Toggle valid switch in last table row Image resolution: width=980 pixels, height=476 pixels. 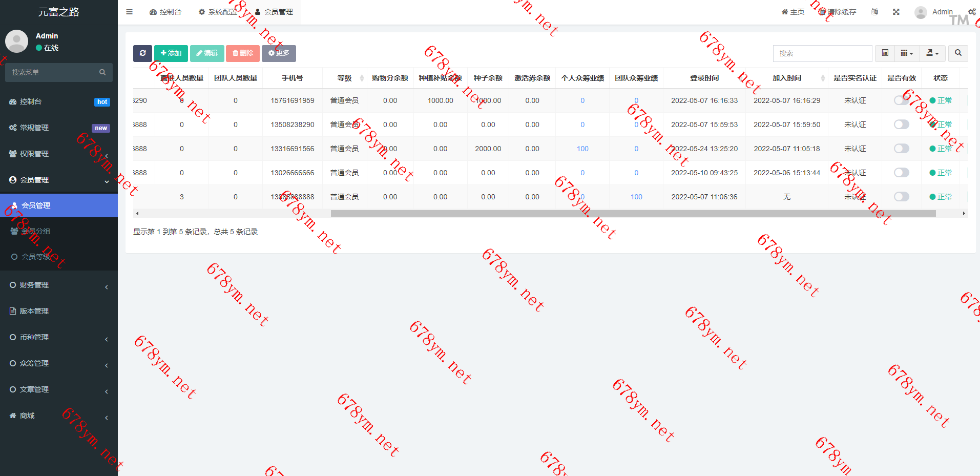901,197
